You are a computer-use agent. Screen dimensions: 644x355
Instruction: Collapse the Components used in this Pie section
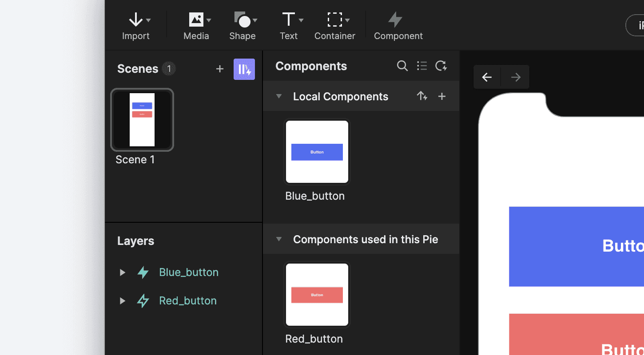(x=278, y=239)
